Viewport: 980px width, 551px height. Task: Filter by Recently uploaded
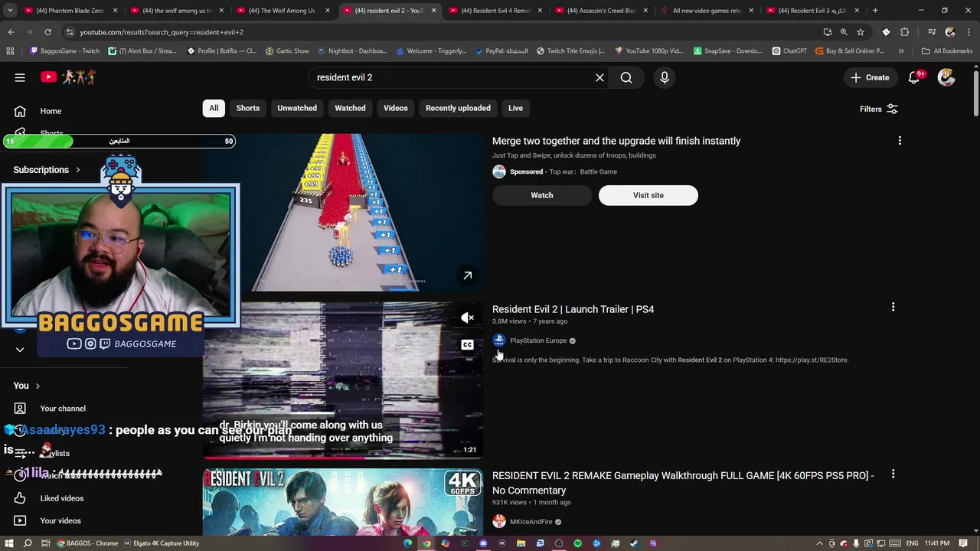click(458, 108)
